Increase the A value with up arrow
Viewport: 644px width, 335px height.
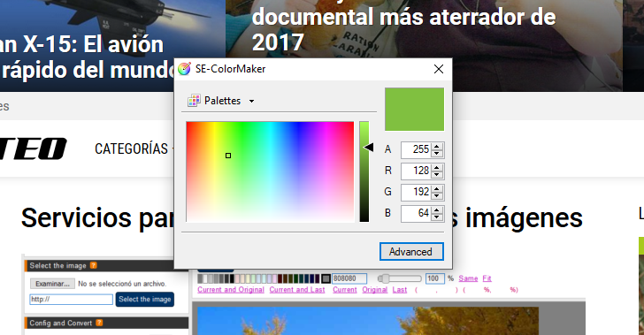437,146
